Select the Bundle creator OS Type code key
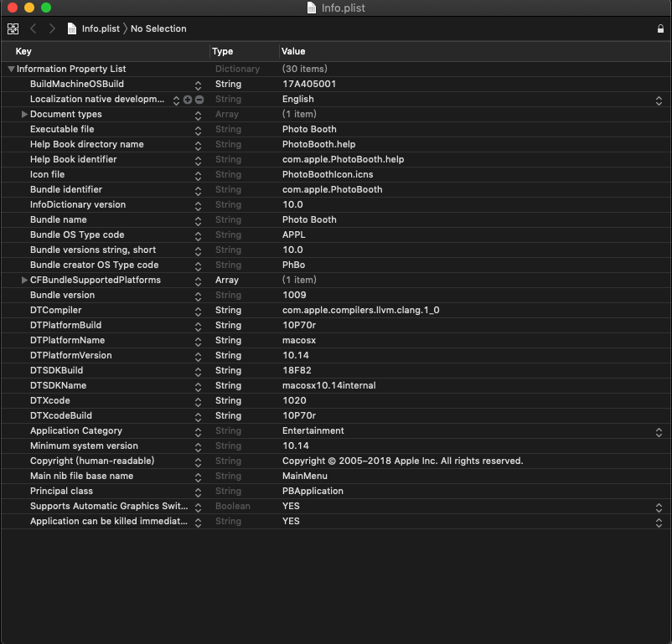Viewport: 672px width, 644px height. [x=95, y=265]
